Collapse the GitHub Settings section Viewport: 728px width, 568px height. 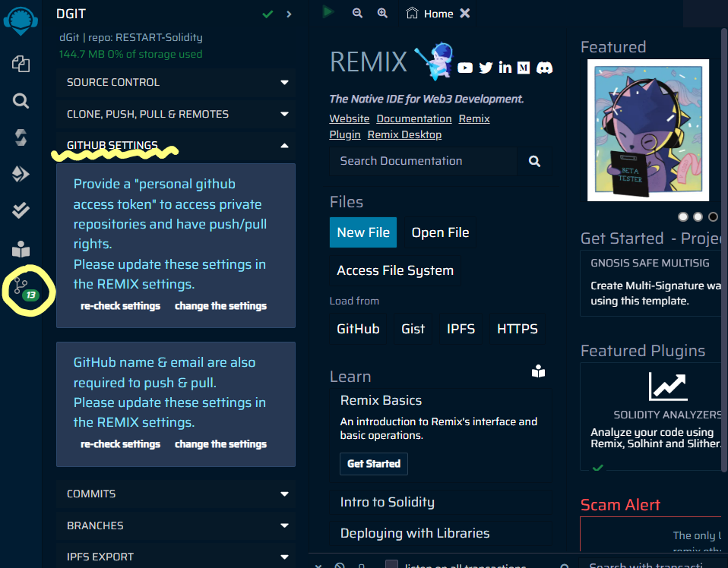[x=176, y=146]
